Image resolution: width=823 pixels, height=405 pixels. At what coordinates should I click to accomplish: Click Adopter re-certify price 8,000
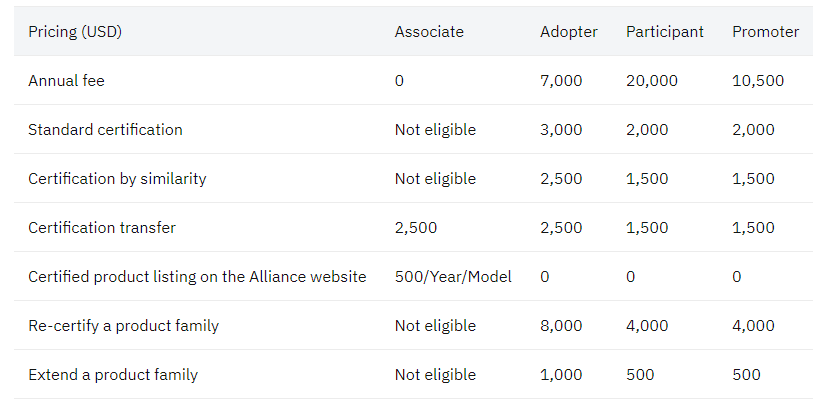[x=561, y=326]
